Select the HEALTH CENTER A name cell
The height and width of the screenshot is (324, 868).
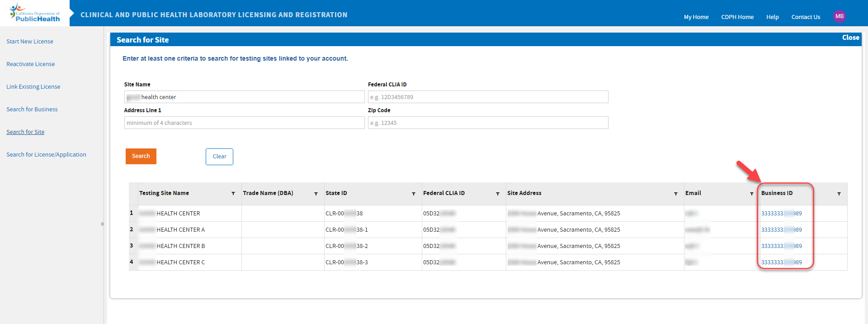(x=190, y=230)
